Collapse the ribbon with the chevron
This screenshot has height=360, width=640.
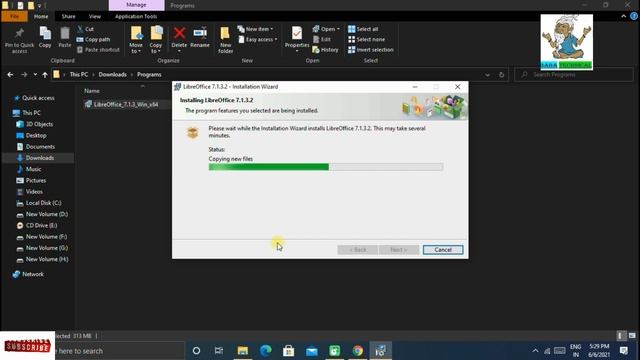(x=623, y=16)
